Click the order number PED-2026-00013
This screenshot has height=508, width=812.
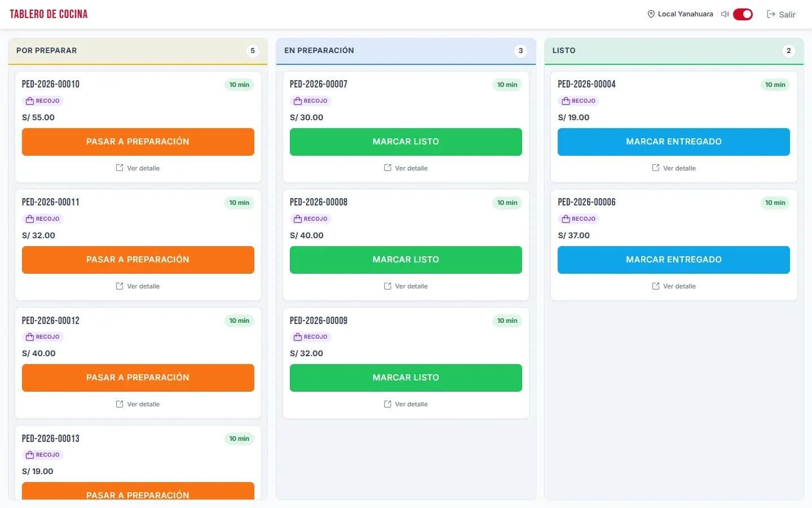51,439
